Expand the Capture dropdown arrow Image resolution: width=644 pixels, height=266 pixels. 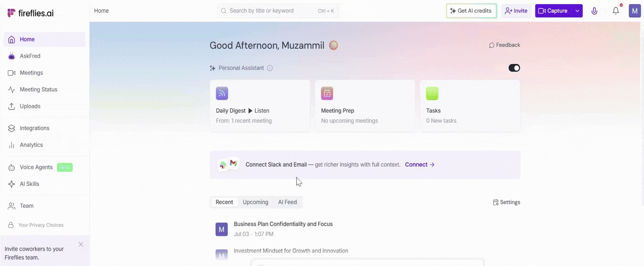577,11
